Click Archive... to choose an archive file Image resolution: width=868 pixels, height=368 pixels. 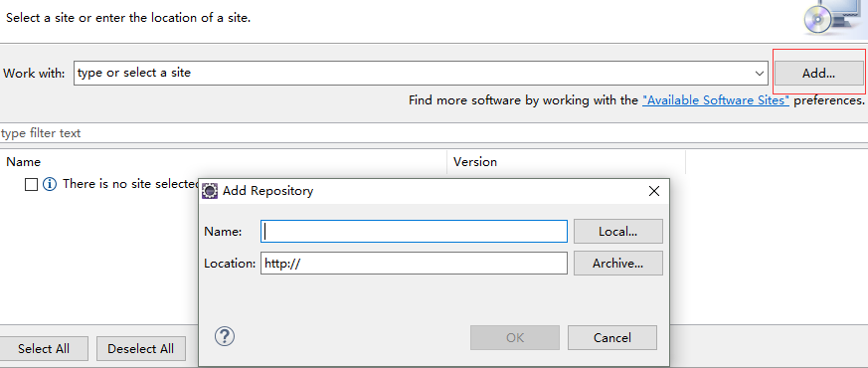click(617, 264)
